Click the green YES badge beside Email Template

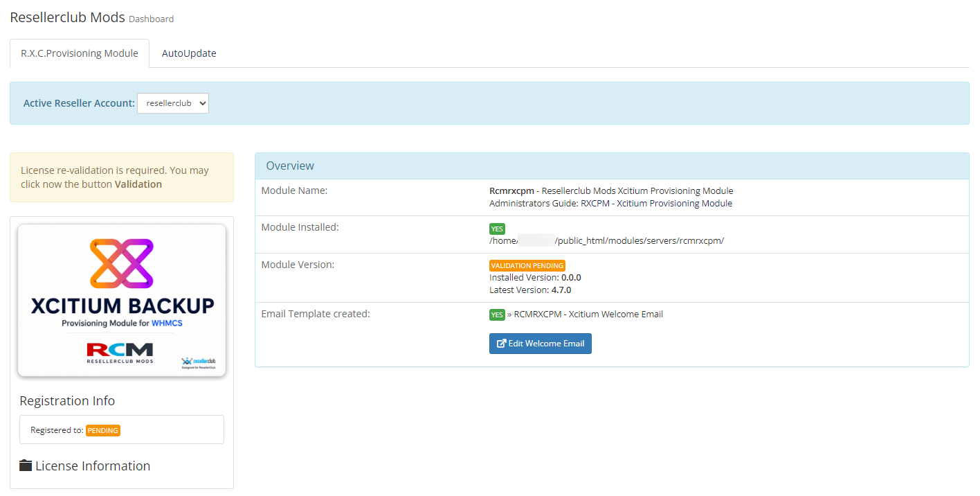(x=497, y=315)
